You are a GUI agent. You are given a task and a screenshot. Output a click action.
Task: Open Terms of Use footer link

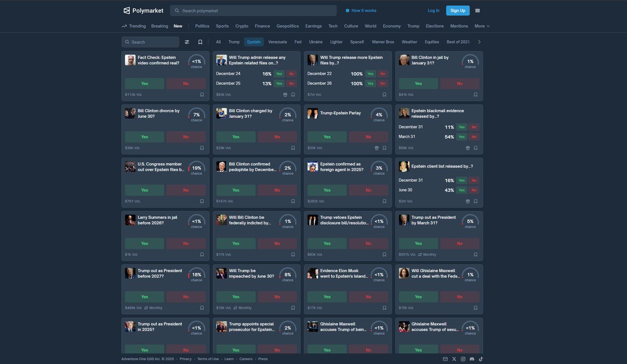[208, 359]
